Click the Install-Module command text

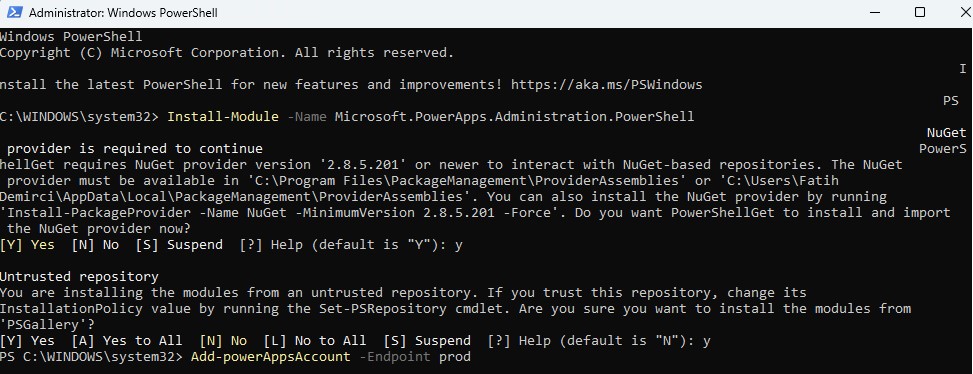[223, 117]
